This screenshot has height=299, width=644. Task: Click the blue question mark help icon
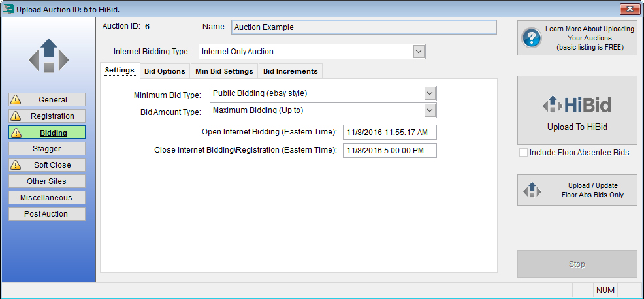pyautogui.click(x=531, y=38)
